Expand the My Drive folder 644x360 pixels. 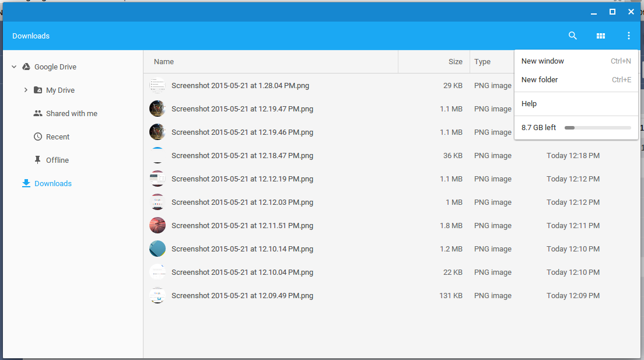pos(26,90)
